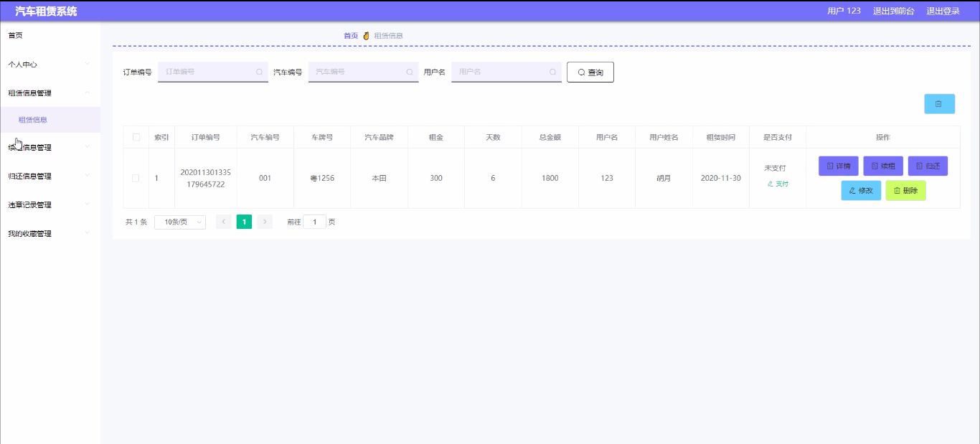Select 租赁信息 submenu item in sidebar
This screenshot has width=980, height=444.
point(50,120)
